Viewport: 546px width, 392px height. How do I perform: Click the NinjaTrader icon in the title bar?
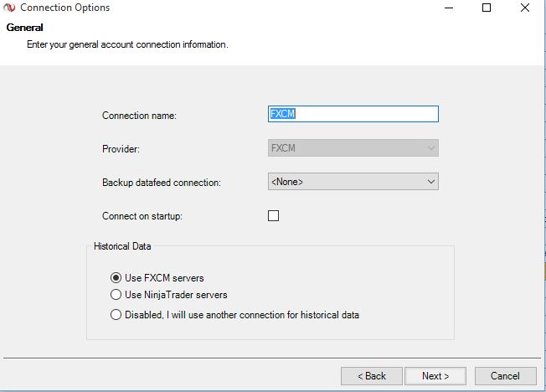pos(9,8)
